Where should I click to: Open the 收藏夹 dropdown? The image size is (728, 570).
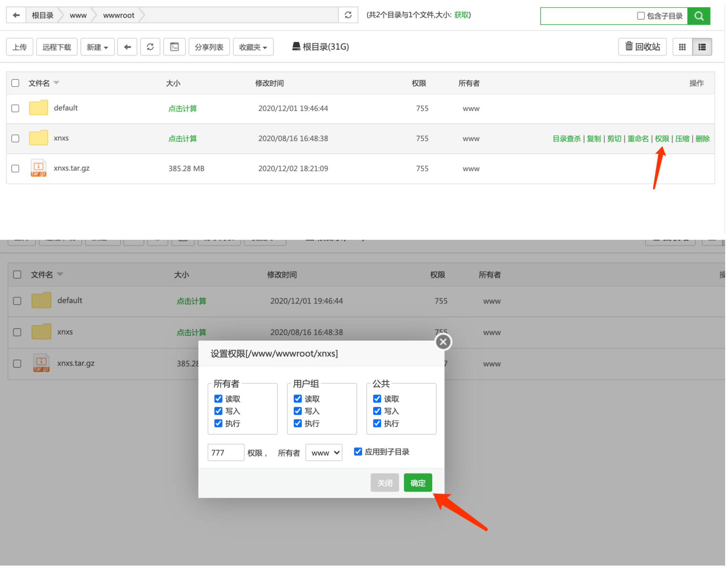click(254, 47)
